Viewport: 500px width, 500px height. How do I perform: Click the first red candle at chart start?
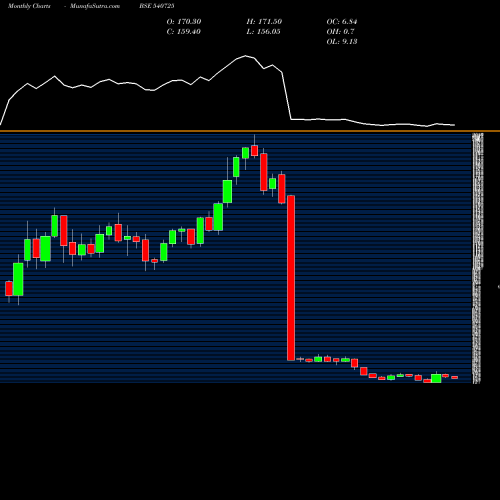[x=9, y=289]
